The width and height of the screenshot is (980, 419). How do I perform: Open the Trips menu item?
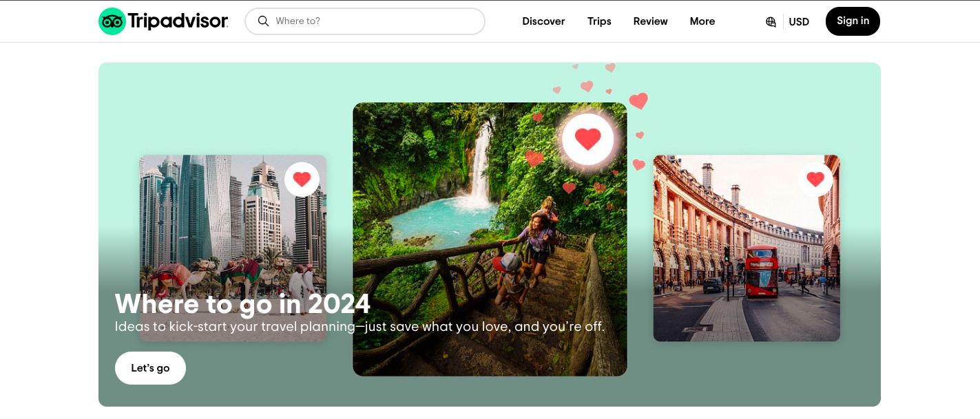pyautogui.click(x=599, y=21)
